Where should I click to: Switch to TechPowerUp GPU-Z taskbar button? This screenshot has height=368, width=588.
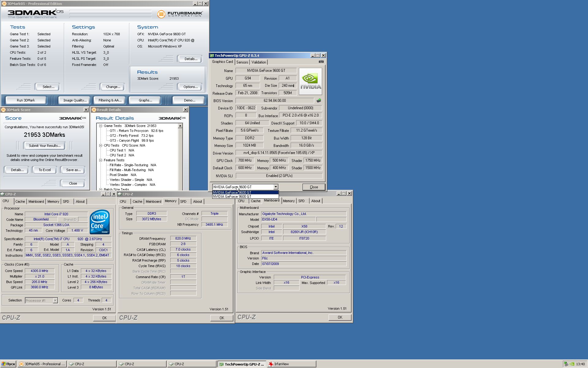point(242,364)
